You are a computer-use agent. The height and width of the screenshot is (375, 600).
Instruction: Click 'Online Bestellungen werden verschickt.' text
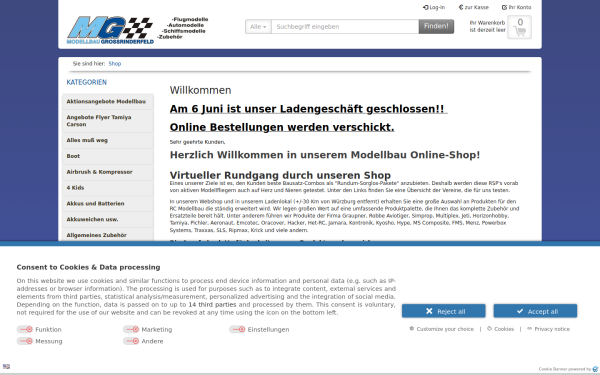282,127
